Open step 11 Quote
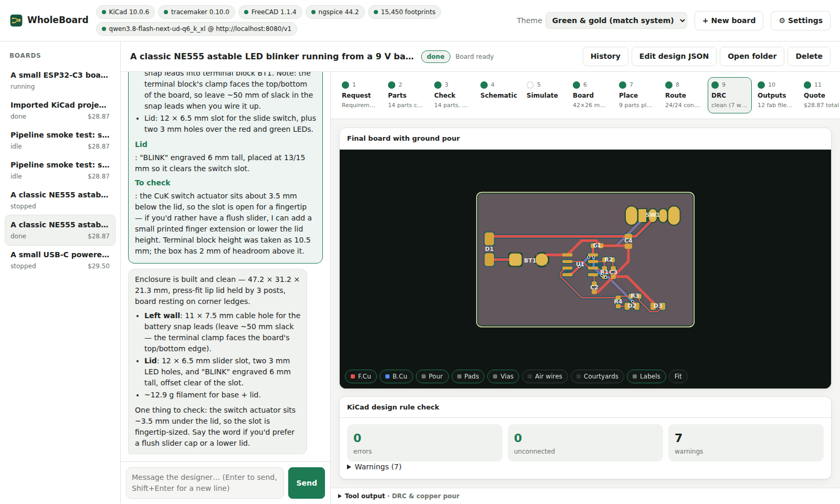This screenshot has width=840, height=504. [821, 95]
